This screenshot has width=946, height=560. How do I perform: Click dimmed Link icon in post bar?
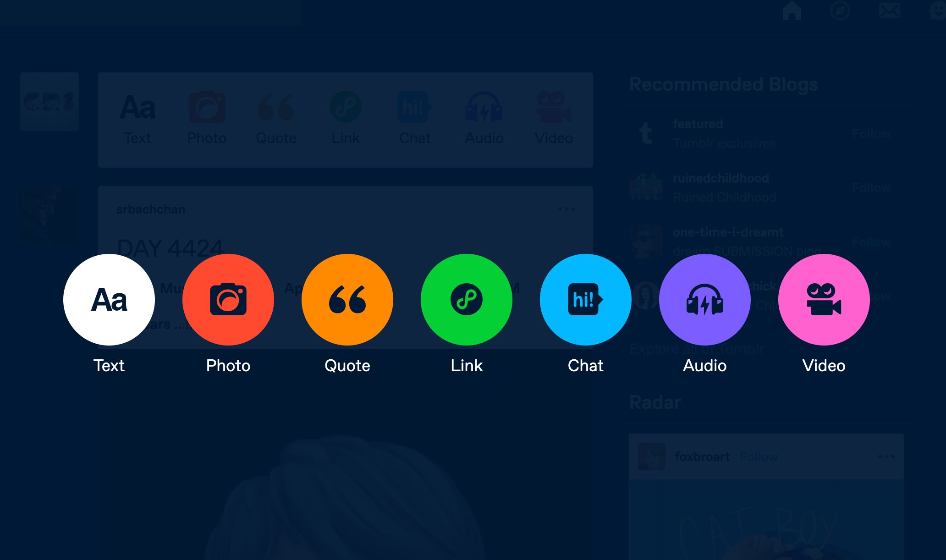coord(346,107)
